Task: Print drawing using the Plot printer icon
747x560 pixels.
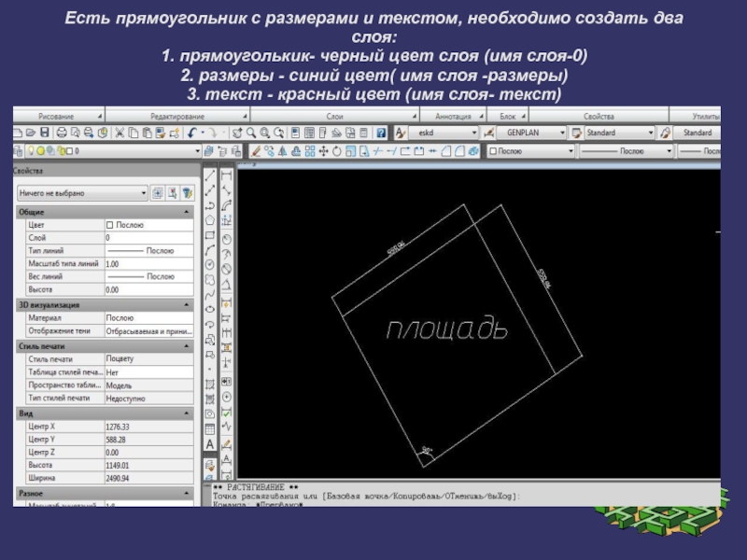Action: (x=62, y=133)
